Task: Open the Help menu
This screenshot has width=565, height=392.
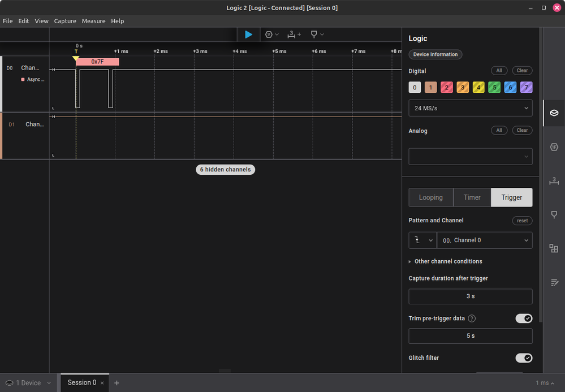Action: (x=117, y=21)
